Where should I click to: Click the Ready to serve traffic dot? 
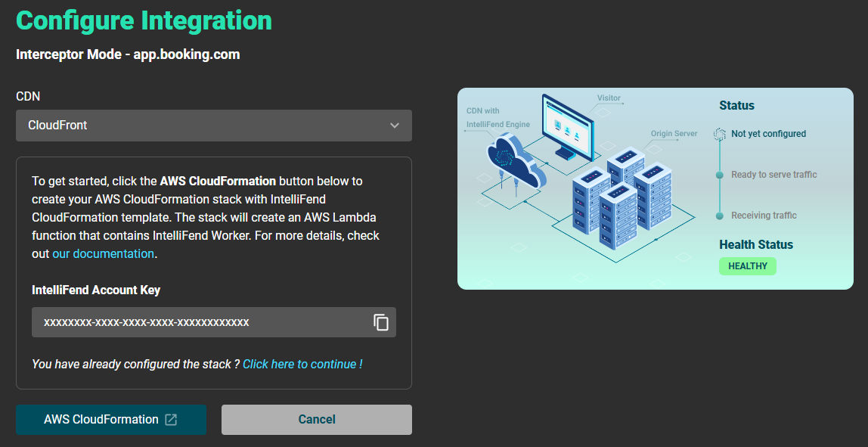point(720,175)
